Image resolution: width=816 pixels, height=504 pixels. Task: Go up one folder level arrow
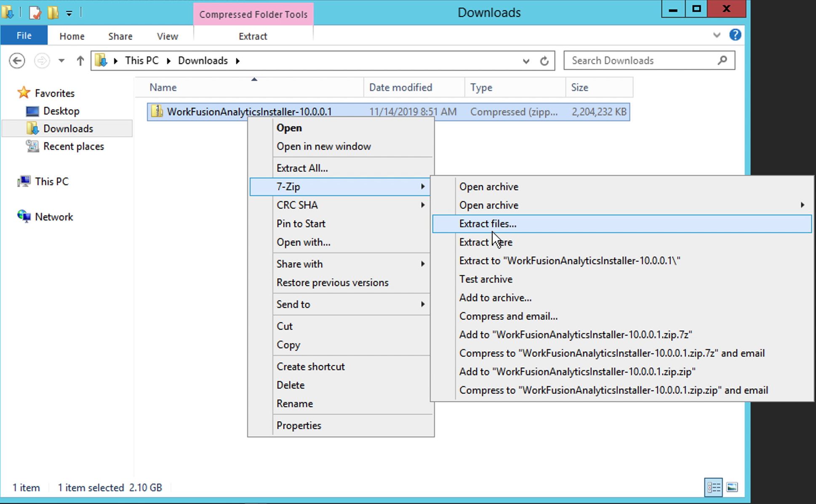(x=80, y=61)
